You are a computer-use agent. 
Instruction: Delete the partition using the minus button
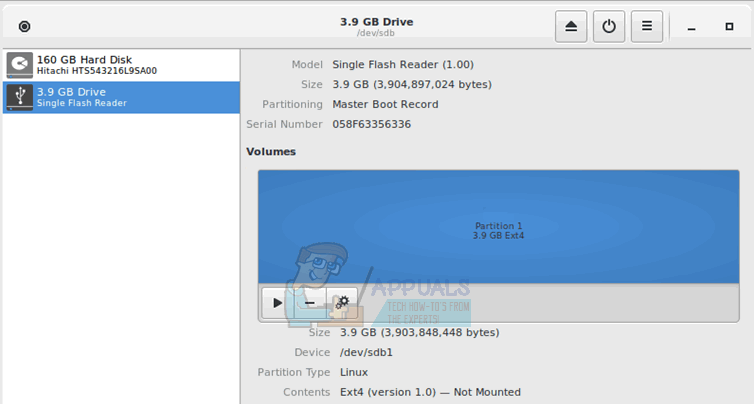(x=310, y=301)
